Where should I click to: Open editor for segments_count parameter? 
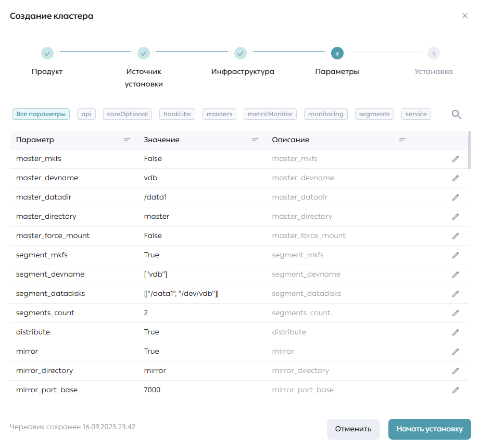pos(456,313)
